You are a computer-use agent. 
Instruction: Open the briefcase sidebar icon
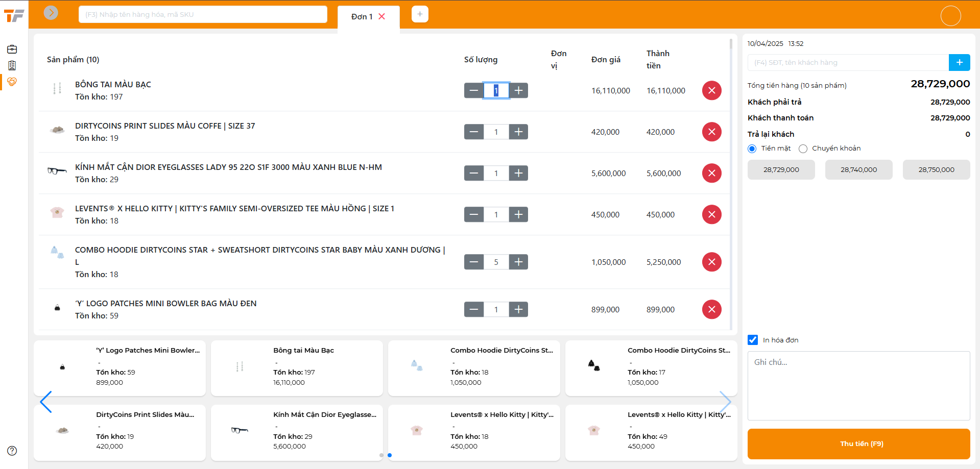click(12, 50)
